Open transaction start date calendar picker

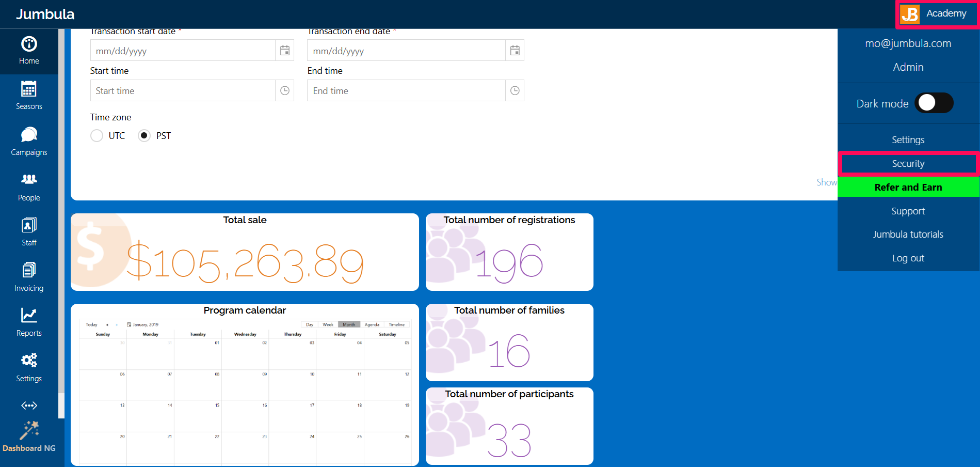coord(285,51)
